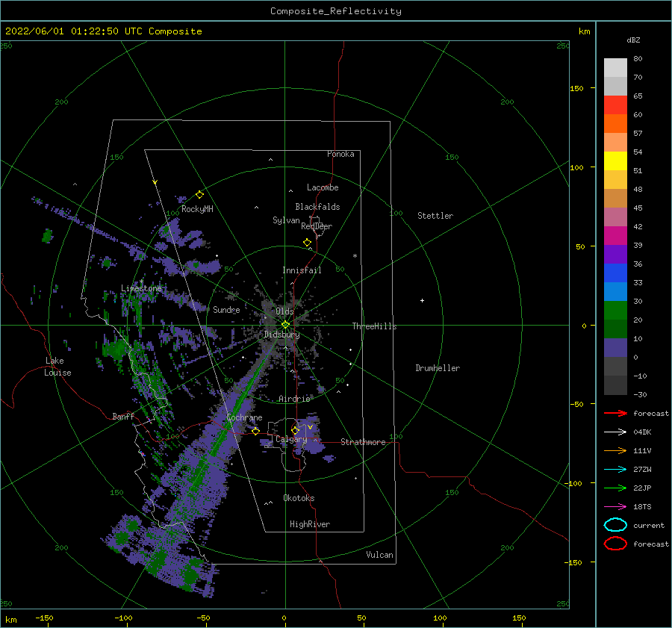This screenshot has width=672, height=628.
Task: Click the Cochrane label
Action: tap(244, 417)
